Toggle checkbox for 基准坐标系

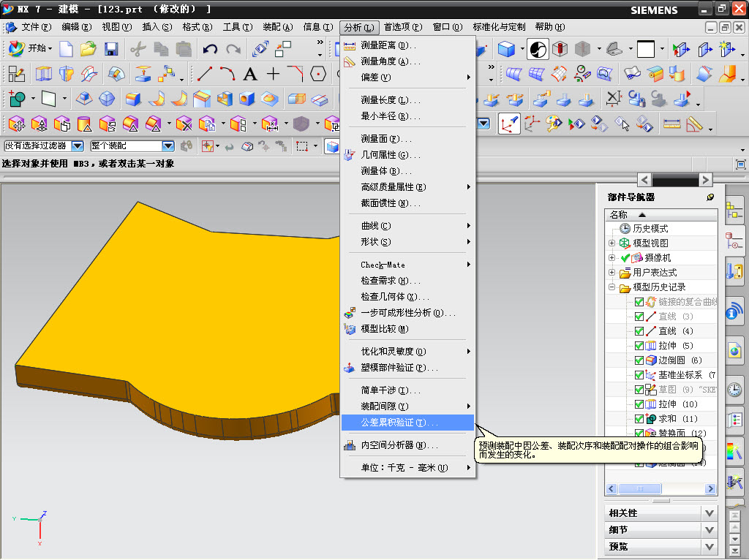tap(639, 375)
